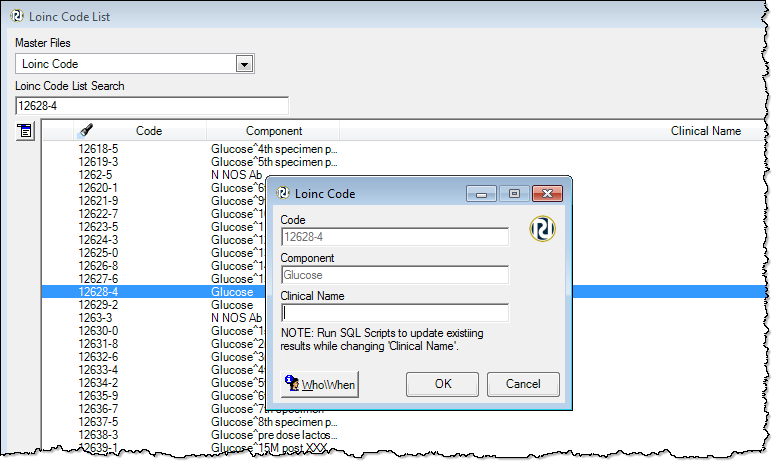
Task: Sort by the Component column header
Action: pos(273,131)
